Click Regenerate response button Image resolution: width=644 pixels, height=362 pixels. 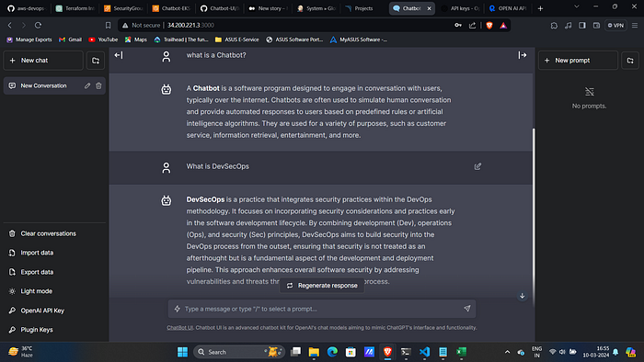(322, 286)
